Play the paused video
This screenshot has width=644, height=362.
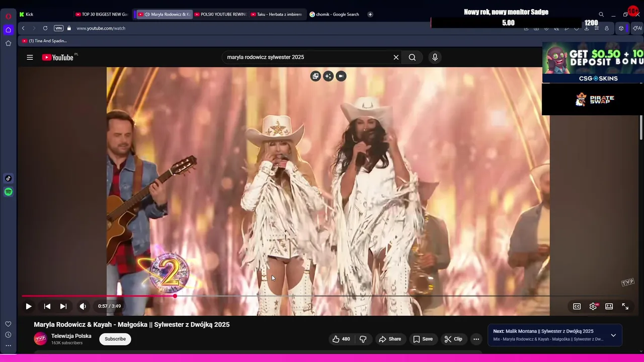tap(29, 306)
